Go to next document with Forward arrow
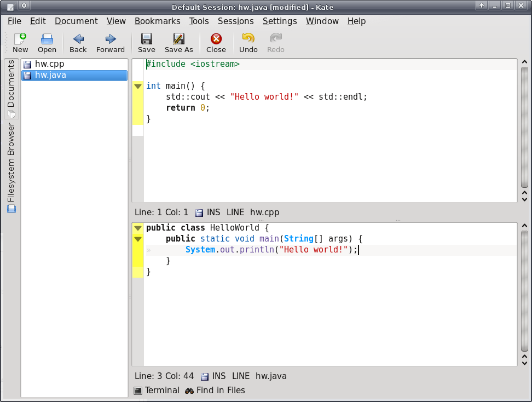Screen dimensions: 532x402 pos(110,43)
